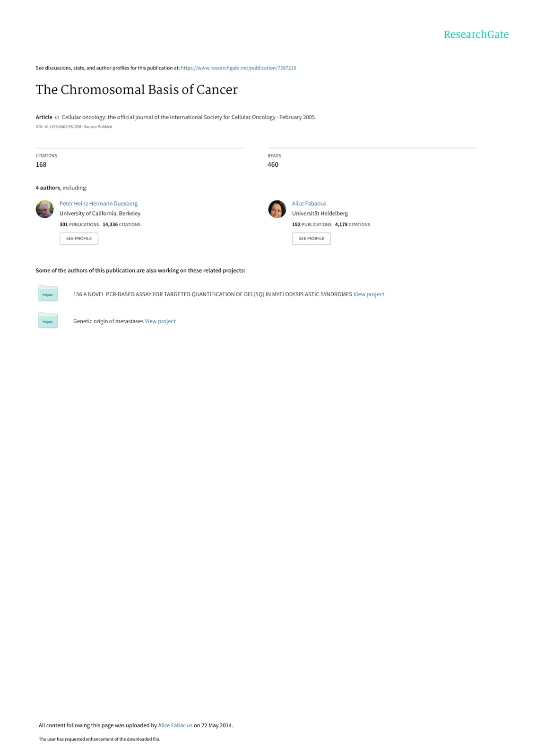Click the Cellular oncology journal name text

168,117
